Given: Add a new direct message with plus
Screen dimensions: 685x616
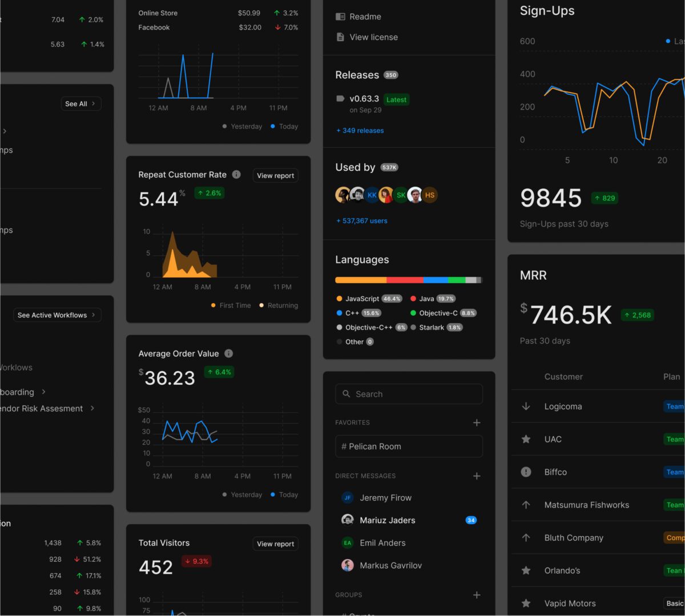Looking at the screenshot, I should [x=477, y=476].
